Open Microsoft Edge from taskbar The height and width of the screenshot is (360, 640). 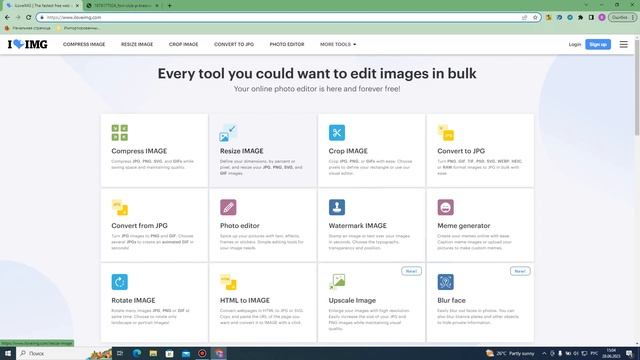[x=136, y=353]
